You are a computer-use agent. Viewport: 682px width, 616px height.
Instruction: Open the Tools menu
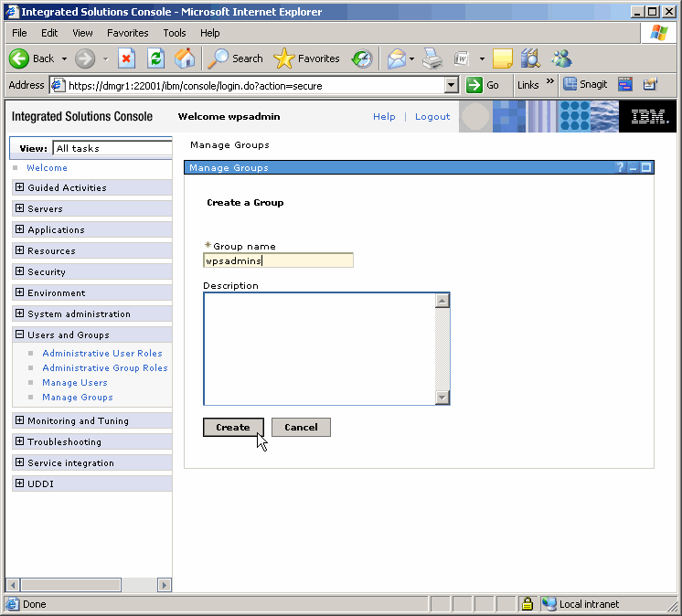(174, 33)
